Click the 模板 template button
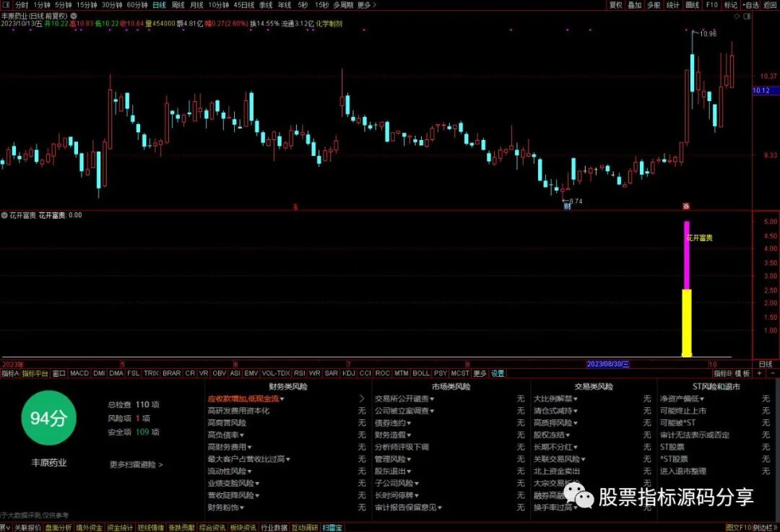The width and height of the screenshot is (780, 532). pos(742,373)
